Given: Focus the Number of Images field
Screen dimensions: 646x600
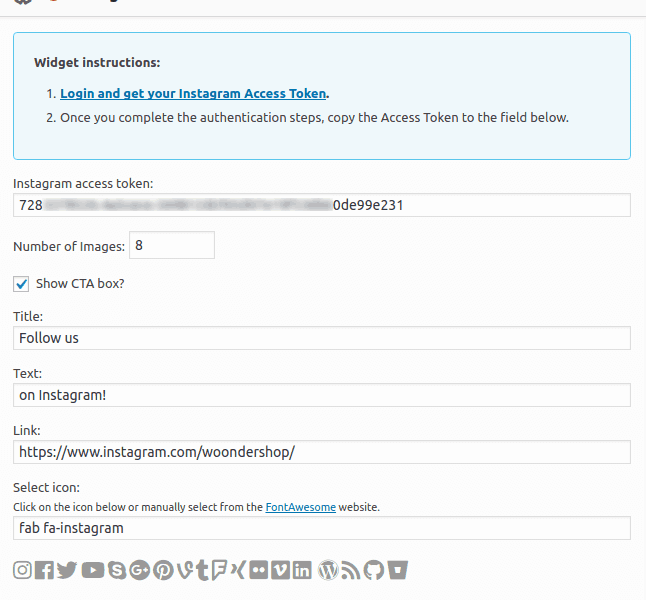Looking at the screenshot, I should tap(171, 245).
